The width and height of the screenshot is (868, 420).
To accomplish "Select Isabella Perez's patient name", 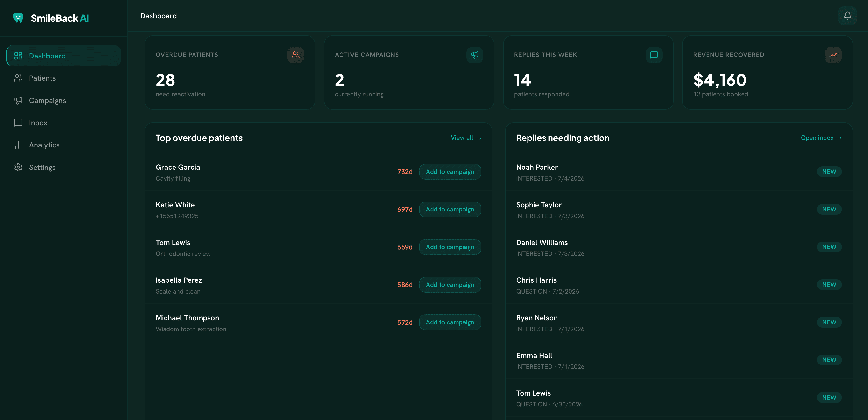I will [179, 280].
